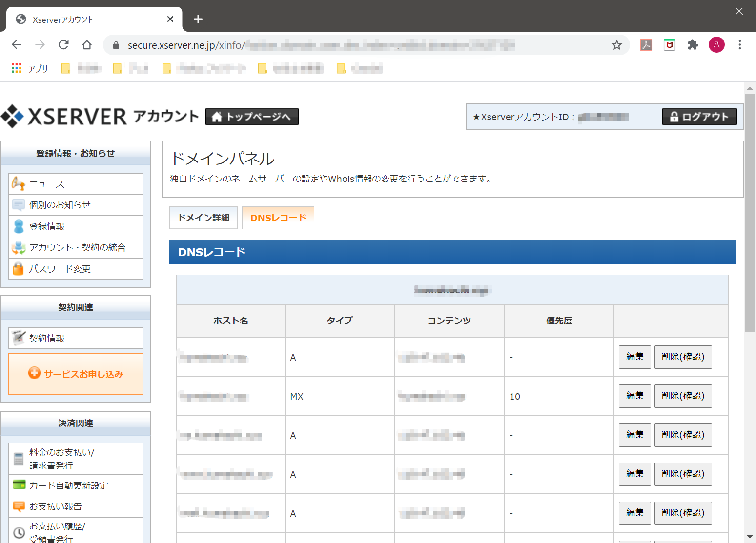Click the 登録情報・お知らせ section header

click(x=76, y=153)
